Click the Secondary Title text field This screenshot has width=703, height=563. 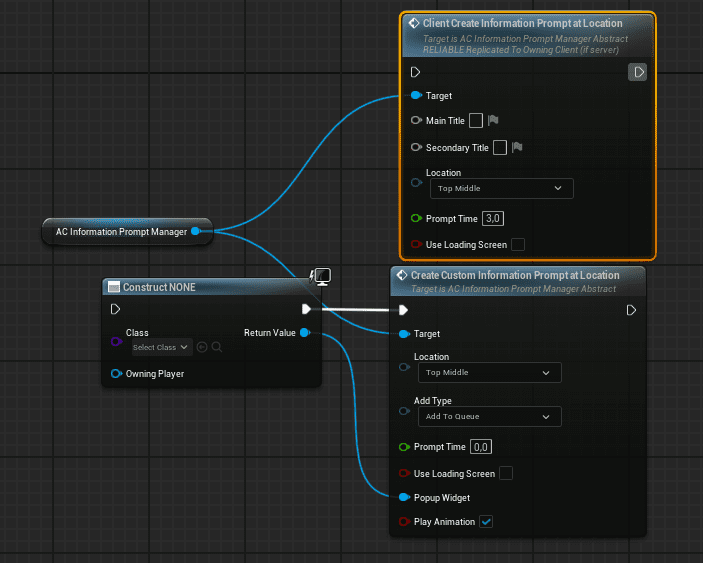pyautogui.click(x=500, y=147)
